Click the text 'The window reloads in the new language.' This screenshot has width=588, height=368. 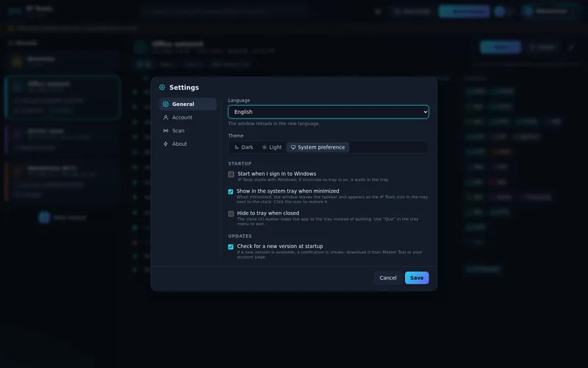point(273,124)
